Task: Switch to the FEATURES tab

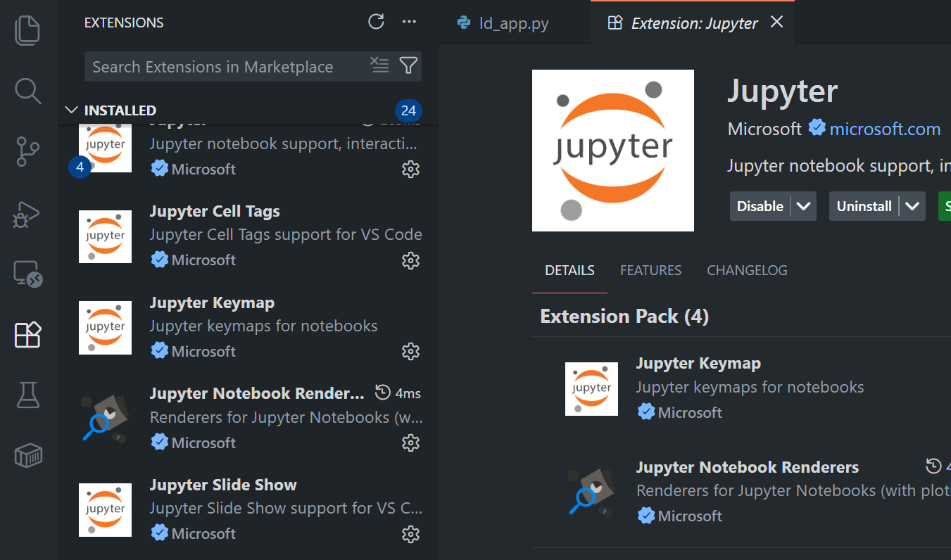Action: pos(650,269)
